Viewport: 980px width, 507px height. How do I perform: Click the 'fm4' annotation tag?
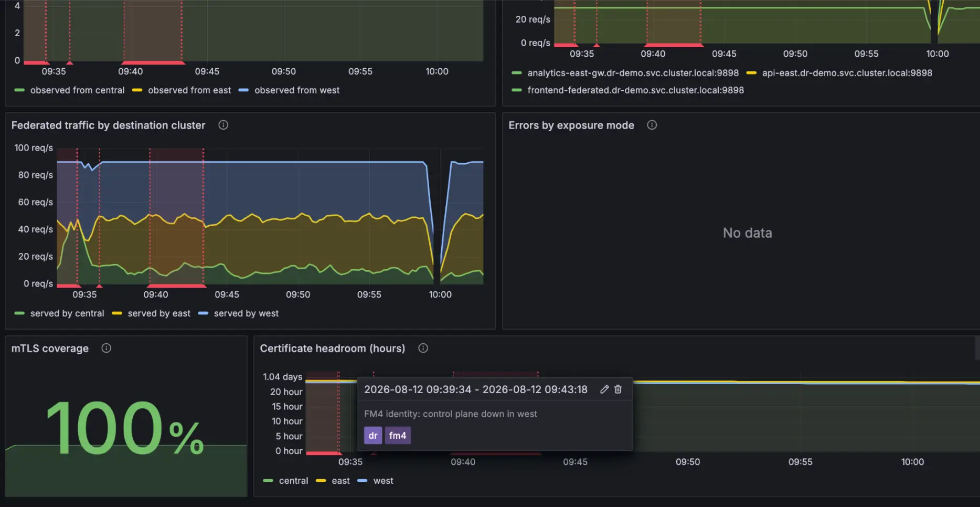pyautogui.click(x=398, y=435)
